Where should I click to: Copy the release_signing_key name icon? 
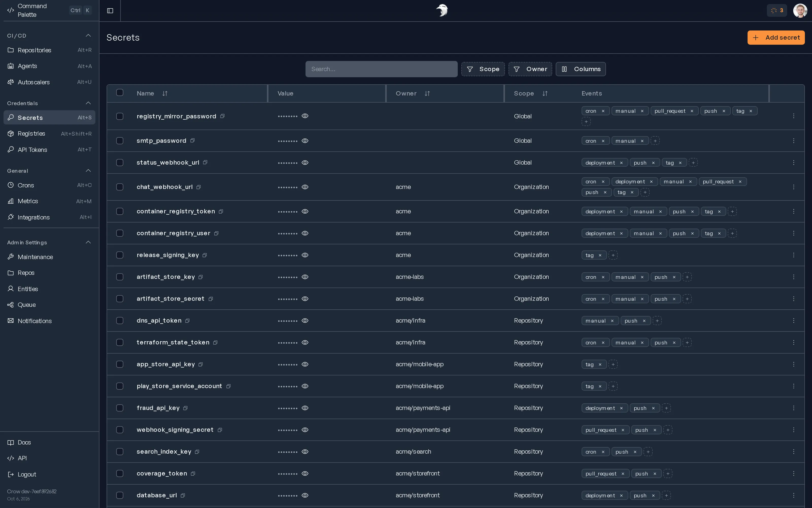click(x=205, y=255)
